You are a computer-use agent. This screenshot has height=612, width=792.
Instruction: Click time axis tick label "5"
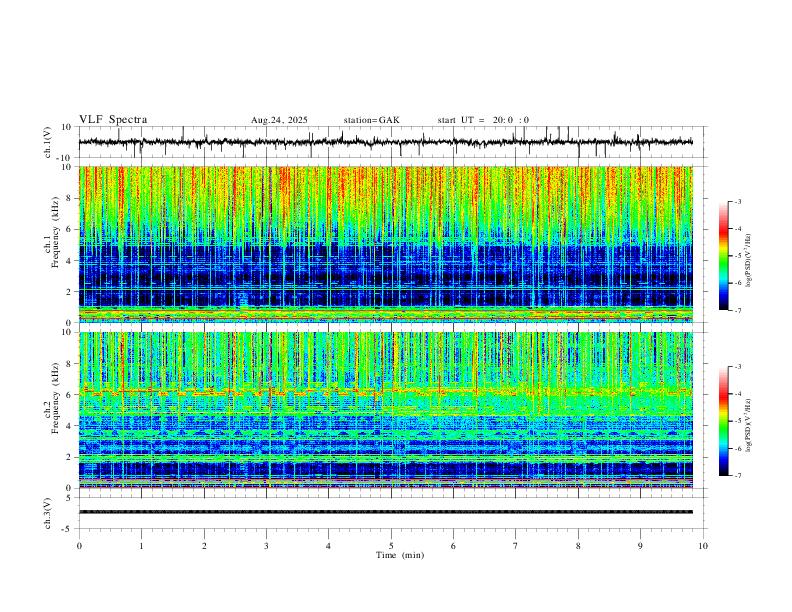pos(391,546)
